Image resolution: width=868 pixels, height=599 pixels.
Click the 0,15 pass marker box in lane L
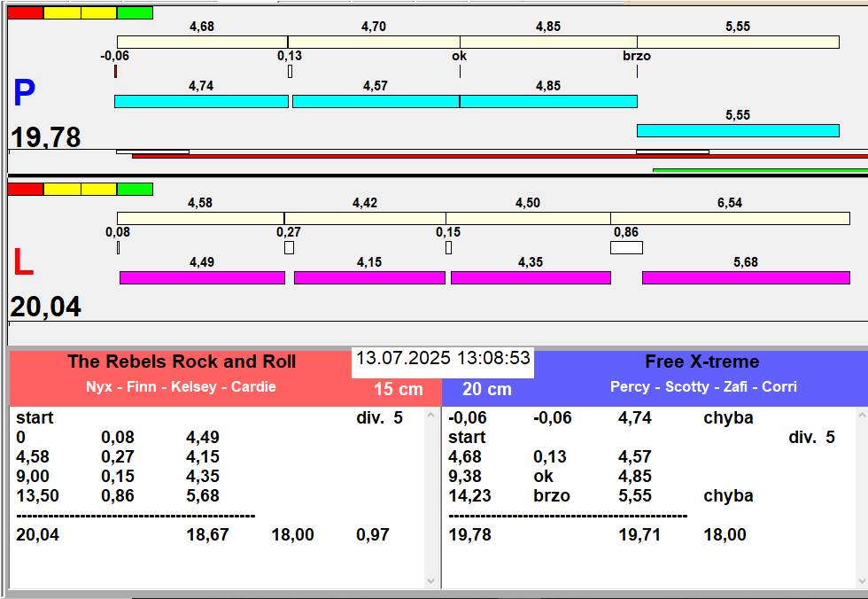(x=448, y=247)
